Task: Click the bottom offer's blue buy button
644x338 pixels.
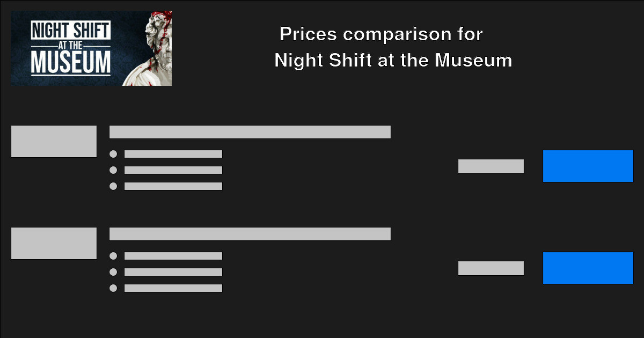Action: point(588,268)
